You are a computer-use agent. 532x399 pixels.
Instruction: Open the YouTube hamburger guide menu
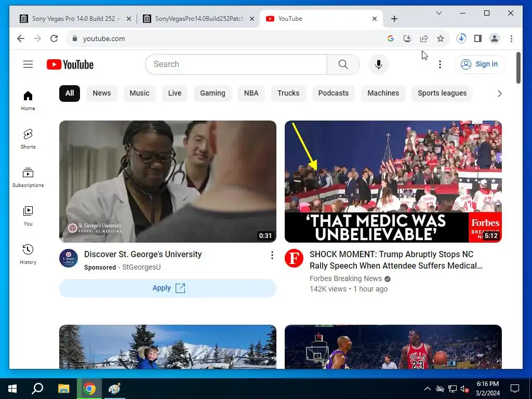[x=28, y=64]
